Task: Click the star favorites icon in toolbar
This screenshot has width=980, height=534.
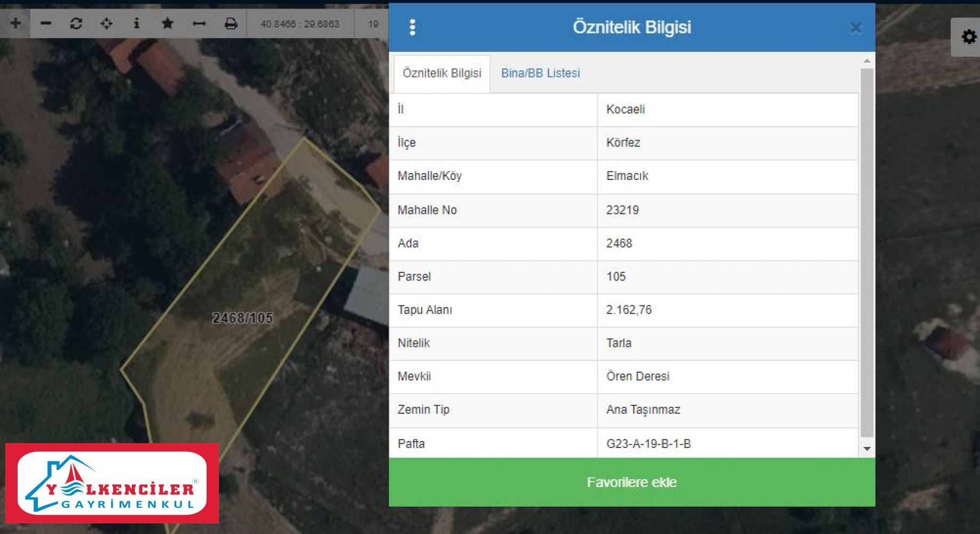Action: [x=168, y=23]
